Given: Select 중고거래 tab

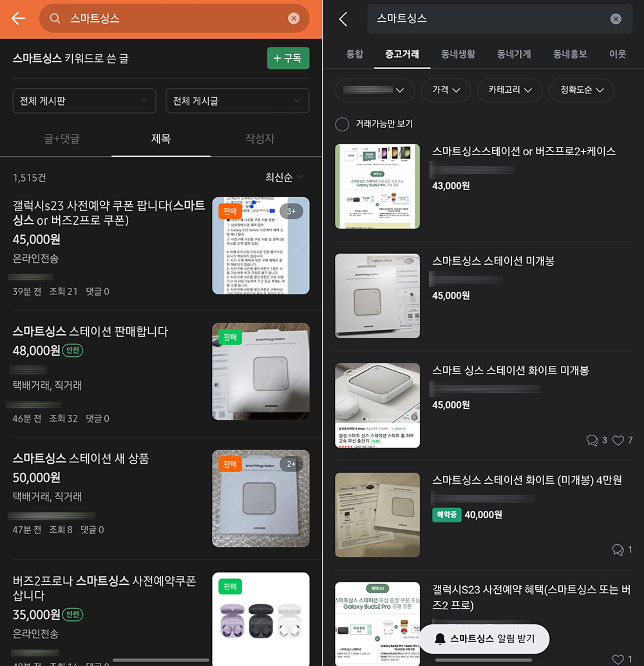Looking at the screenshot, I should pyautogui.click(x=402, y=54).
